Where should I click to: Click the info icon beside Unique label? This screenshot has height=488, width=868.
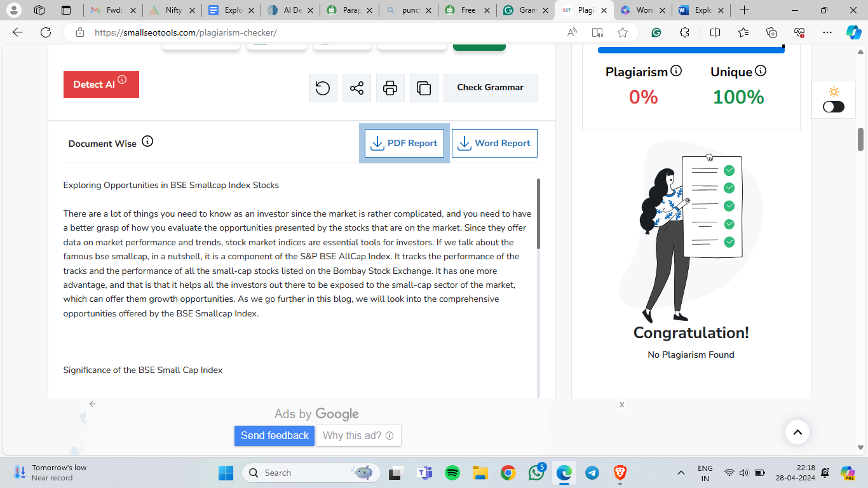761,71
